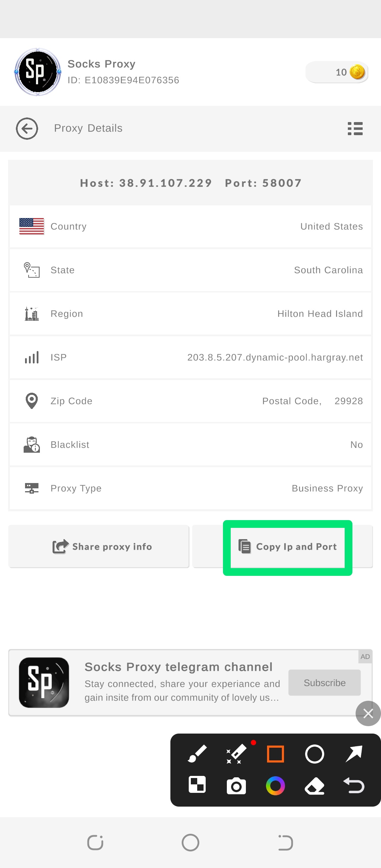
Task: Open the rainbow color picker ring
Action: [x=276, y=786]
